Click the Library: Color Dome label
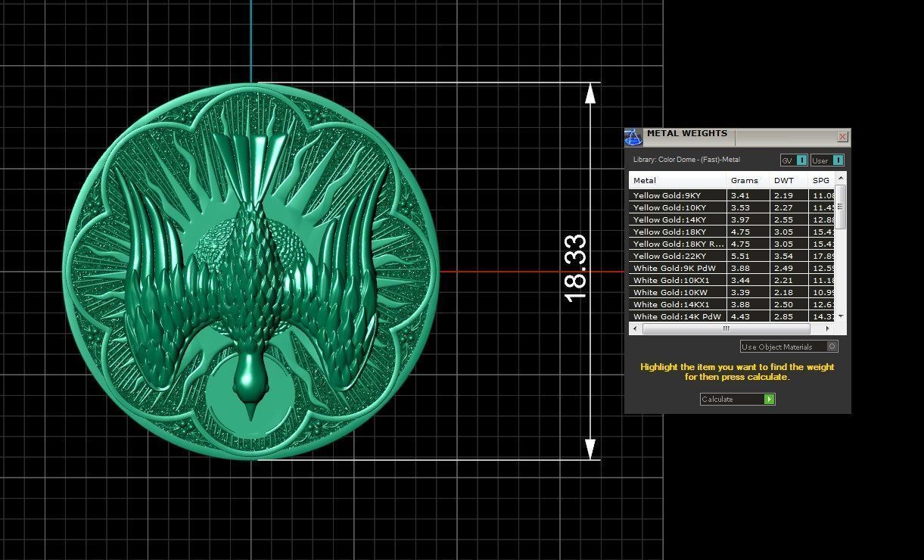Viewport: 924px width, 560px height. (x=686, y=160)
